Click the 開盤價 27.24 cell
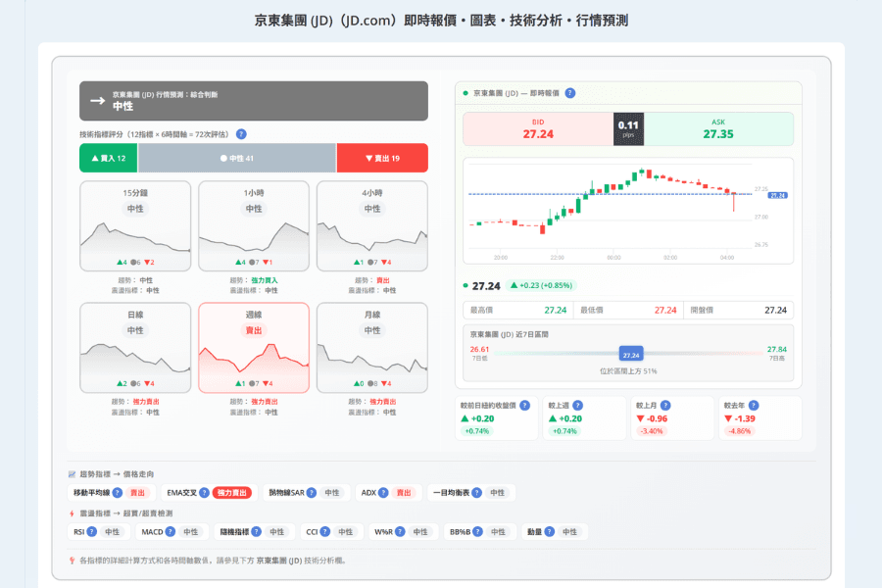This screenshot has height=588, width=882. pyautogui.click(x=739, y=310)
